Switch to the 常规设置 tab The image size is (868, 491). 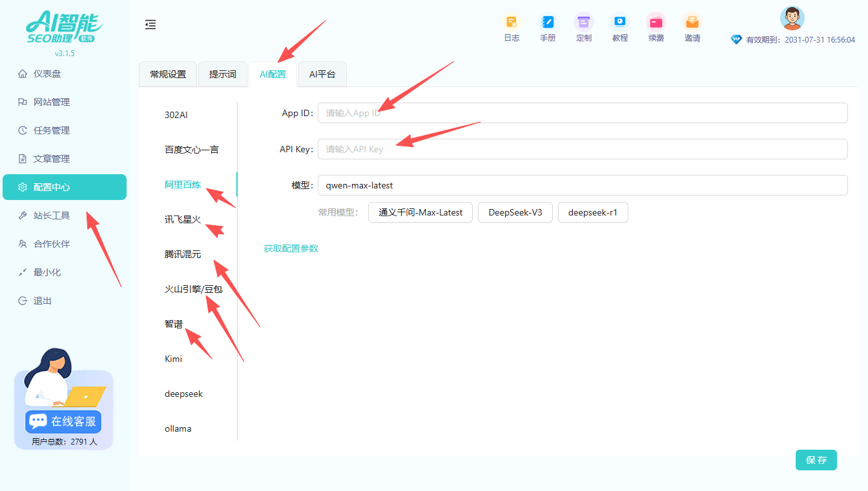tap(168, 74)
